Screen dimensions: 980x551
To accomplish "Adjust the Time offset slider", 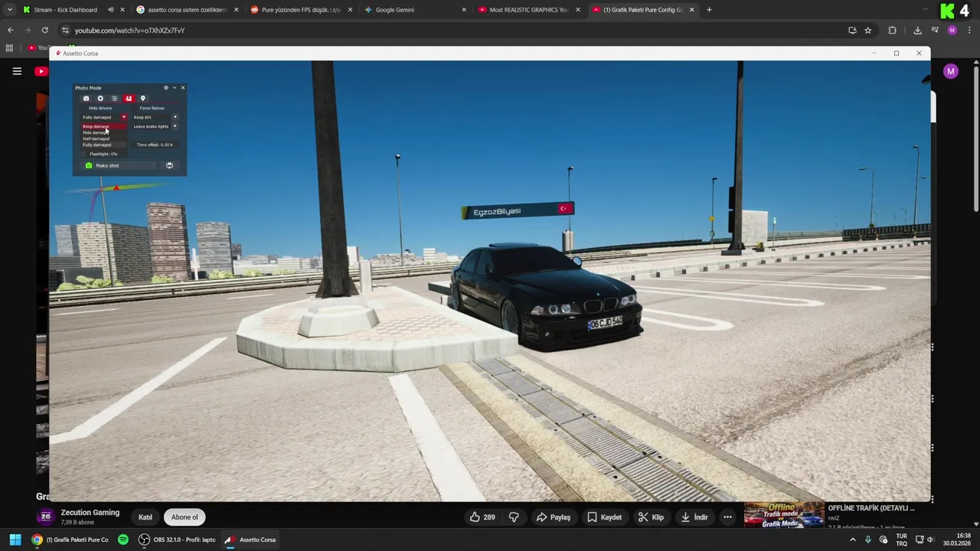I will coord(155,145).
